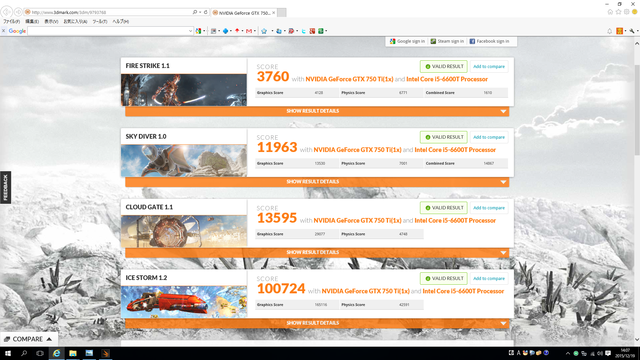Open the ファイル(F) menu
Image resolution: width=640 pixels, height=360 pixels.
11,21
